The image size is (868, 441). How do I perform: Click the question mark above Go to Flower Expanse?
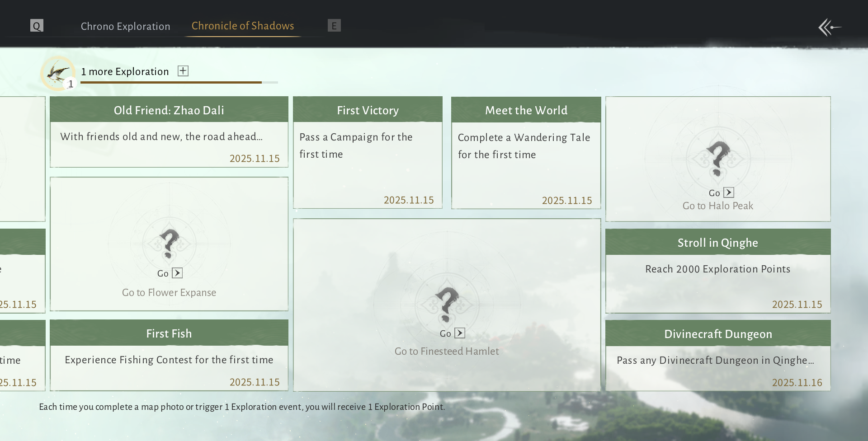(x=169, y=243)
